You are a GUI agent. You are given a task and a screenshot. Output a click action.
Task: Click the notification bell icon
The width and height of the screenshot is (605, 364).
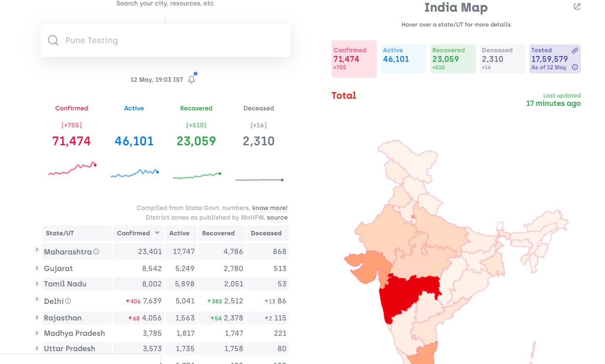(192, 79)
